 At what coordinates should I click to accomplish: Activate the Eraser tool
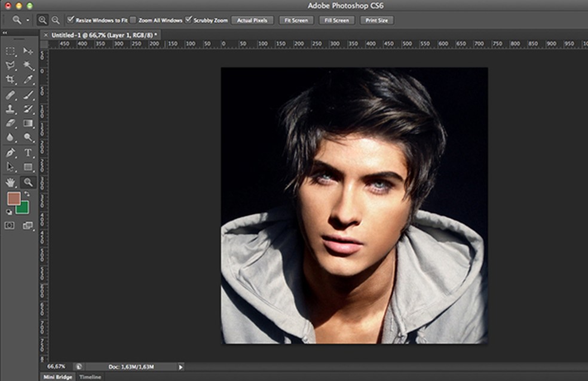(10, 123)
